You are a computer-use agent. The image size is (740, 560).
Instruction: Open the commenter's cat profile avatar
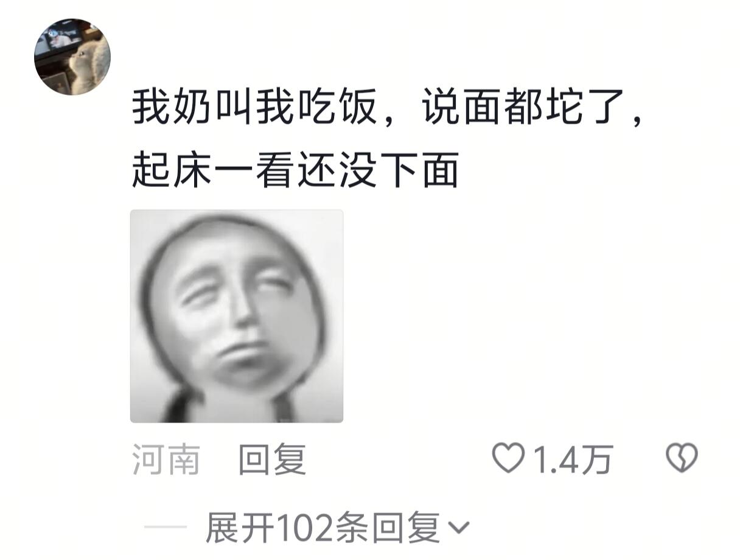point(72,57)
